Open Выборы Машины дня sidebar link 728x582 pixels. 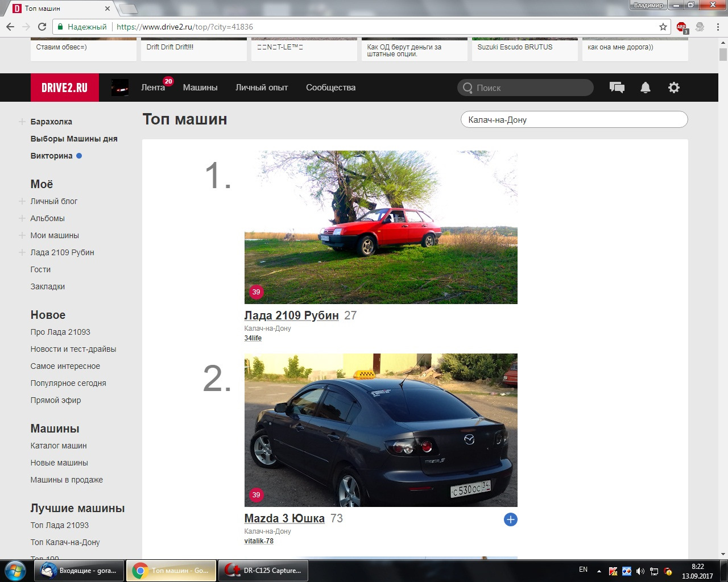[74, 139]
